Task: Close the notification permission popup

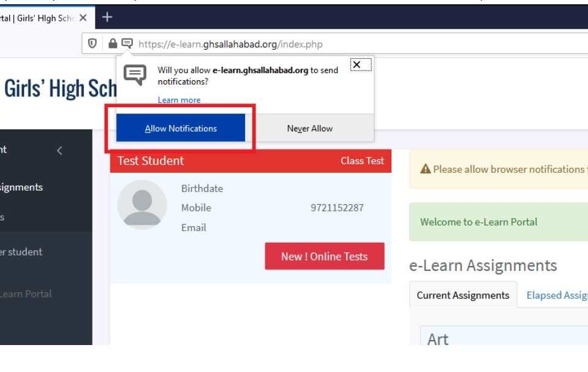Action: point(356,65)
